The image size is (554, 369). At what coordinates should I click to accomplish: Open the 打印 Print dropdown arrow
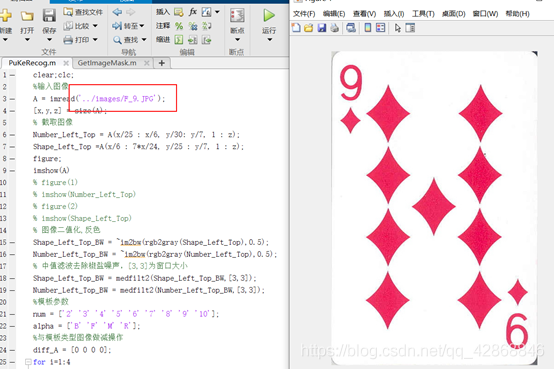coord(95,40)
